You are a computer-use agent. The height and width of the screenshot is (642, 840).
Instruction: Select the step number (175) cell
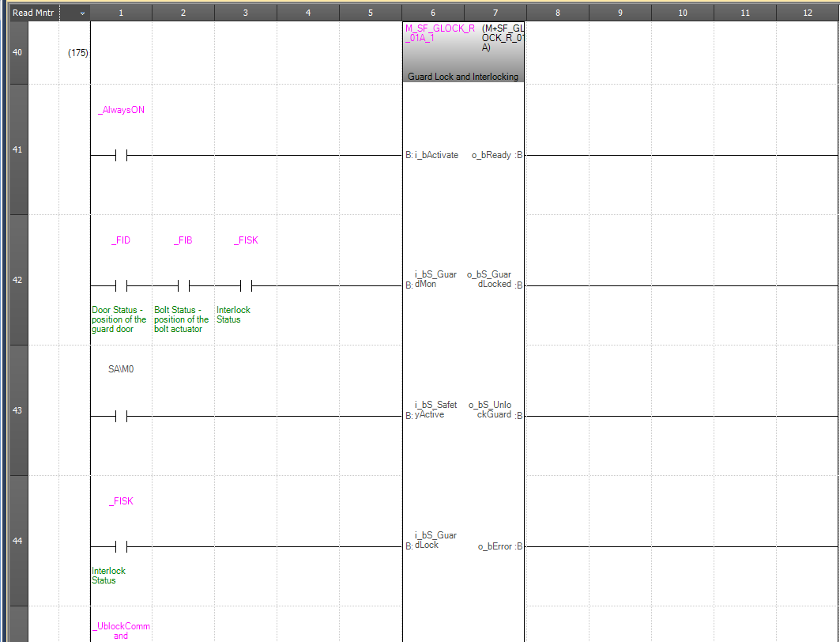pyautogui.click(x=78, y=53)
